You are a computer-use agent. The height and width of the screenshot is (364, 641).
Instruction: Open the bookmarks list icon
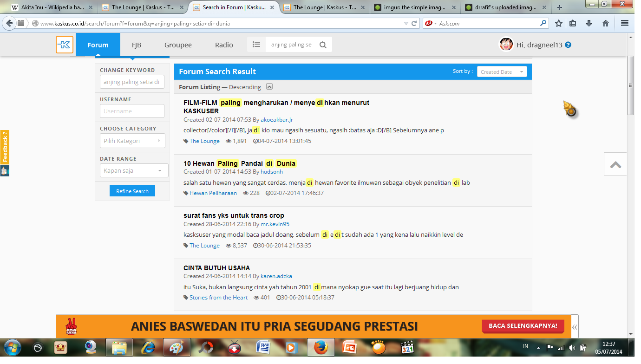(573, 23)
